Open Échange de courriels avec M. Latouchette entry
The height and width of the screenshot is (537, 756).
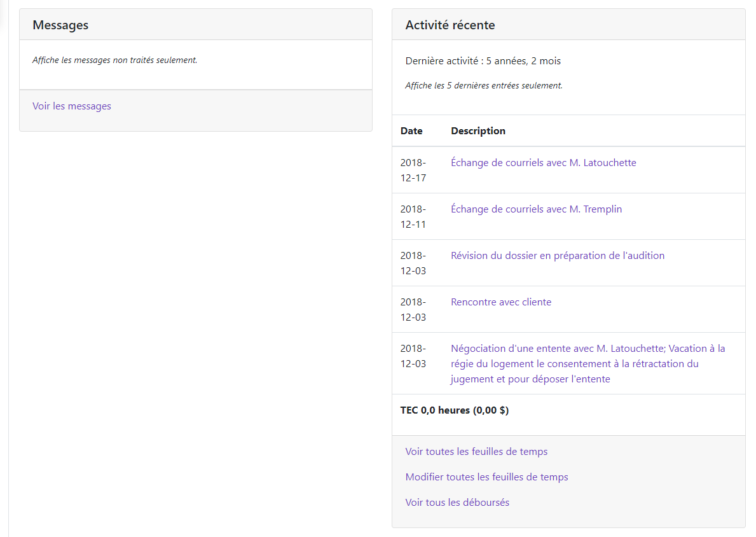pos(543,163)
